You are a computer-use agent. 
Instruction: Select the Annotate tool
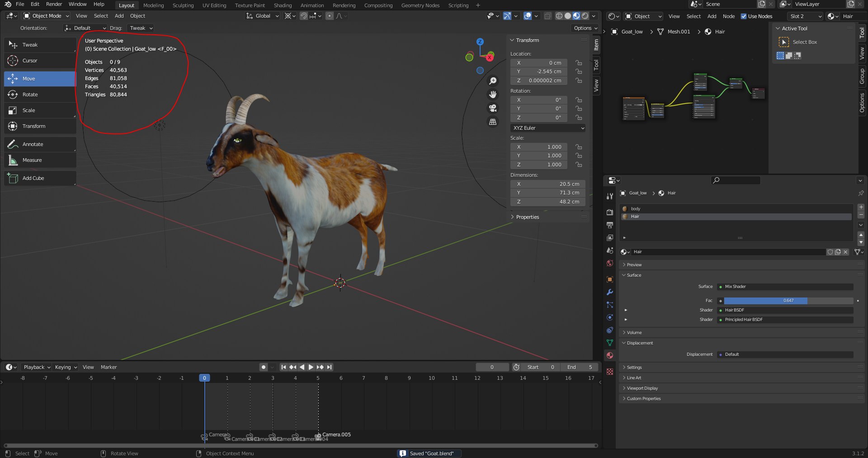pos(40,144)
